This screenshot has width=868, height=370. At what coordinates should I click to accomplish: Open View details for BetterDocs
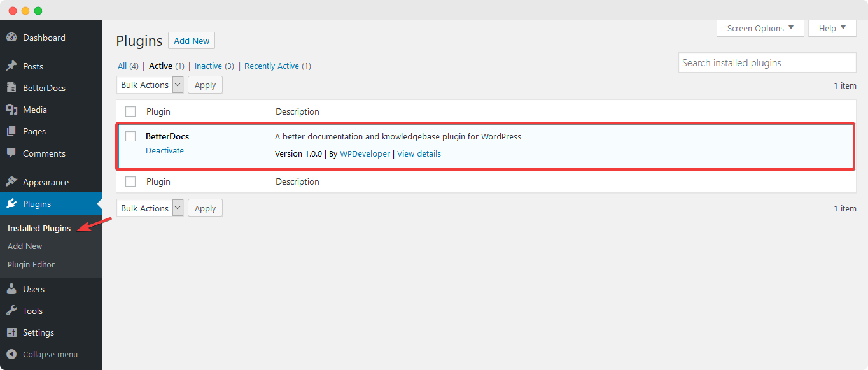pos(419,153)
